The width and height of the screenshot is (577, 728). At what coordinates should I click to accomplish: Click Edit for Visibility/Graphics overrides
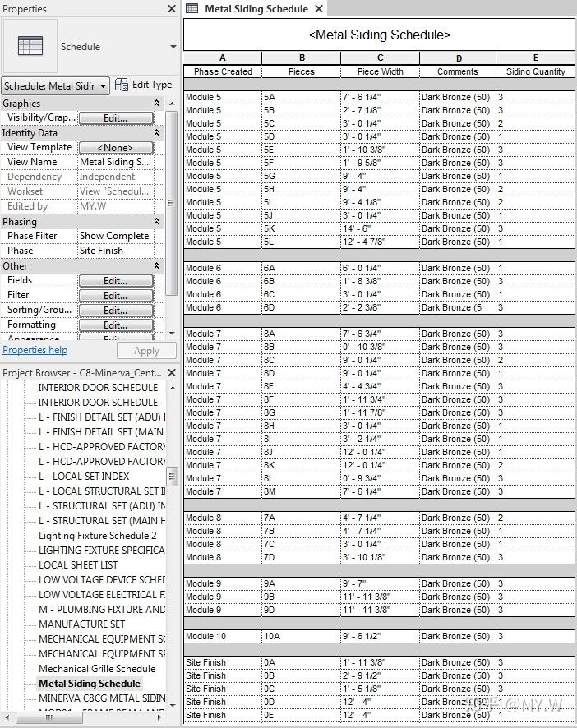click(116, 118)
